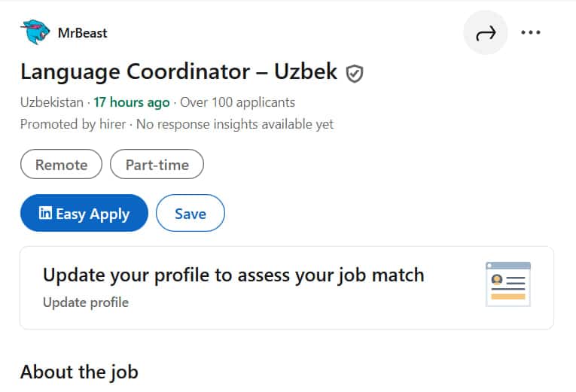The image size is (576, 392).
Task: Click 'No response insights available yet' text
Action: pos(236,124)
